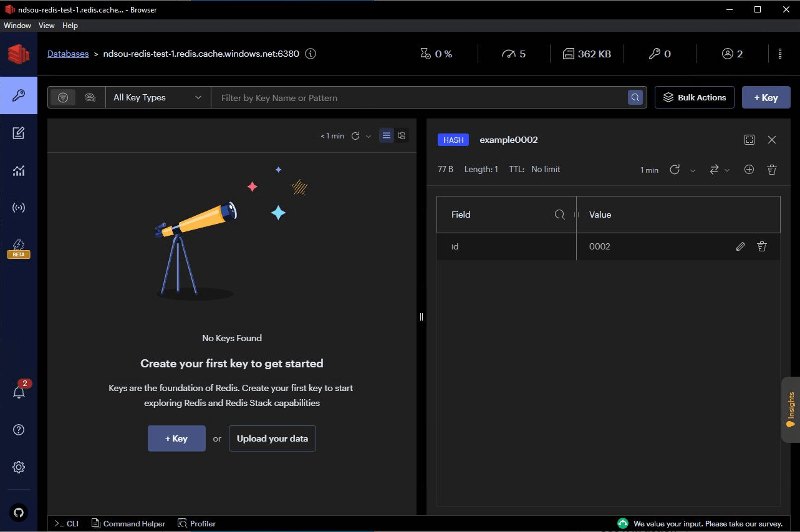Viewport: 800px width, 532px height.
Task: Open the CLI panel
Action: (67, 524)
